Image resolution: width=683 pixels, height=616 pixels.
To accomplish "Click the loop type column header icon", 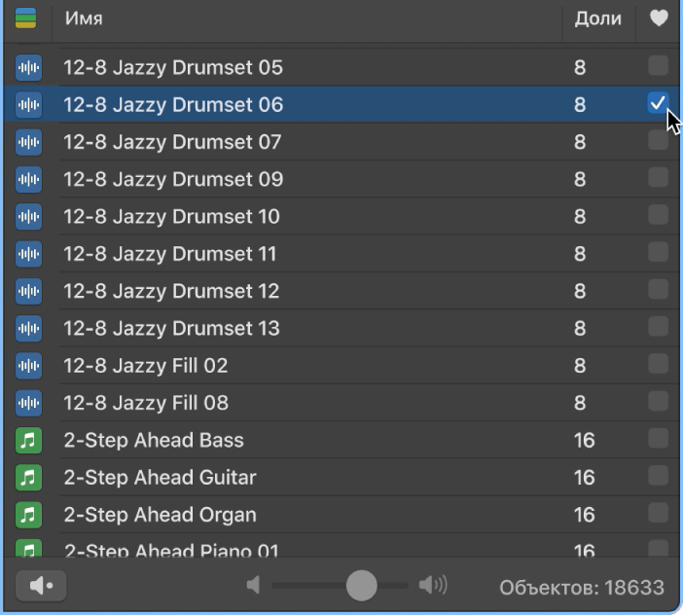I will point(26,18).
